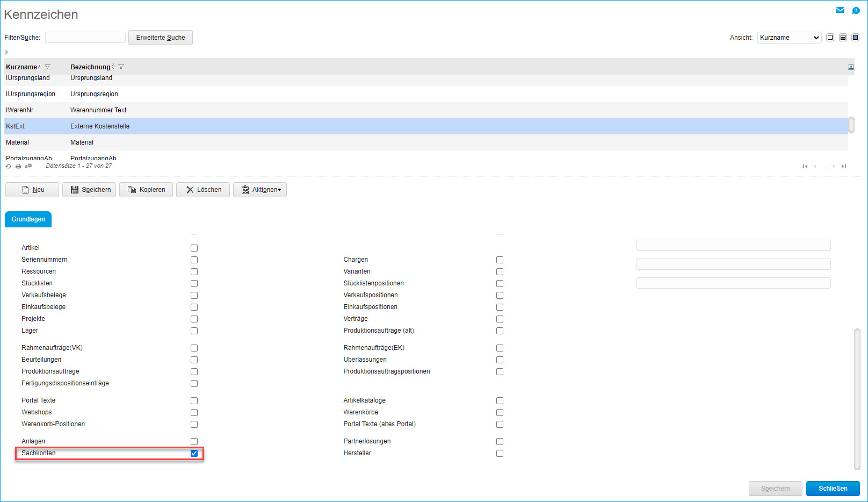Image resolution: width=868 pixels, height=502 pixels.
Task: Select the KstExt row
Action: tap(426, 126)
